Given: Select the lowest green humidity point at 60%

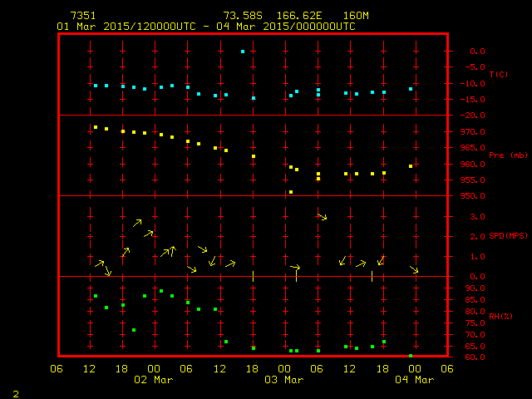Looking at the screenshot, I should pos(411,356).
